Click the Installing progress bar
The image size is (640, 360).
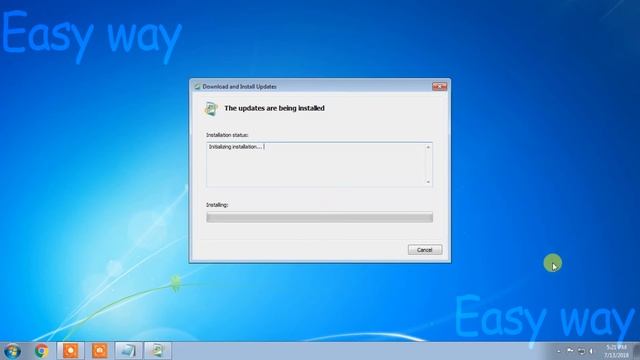point(320,217)
